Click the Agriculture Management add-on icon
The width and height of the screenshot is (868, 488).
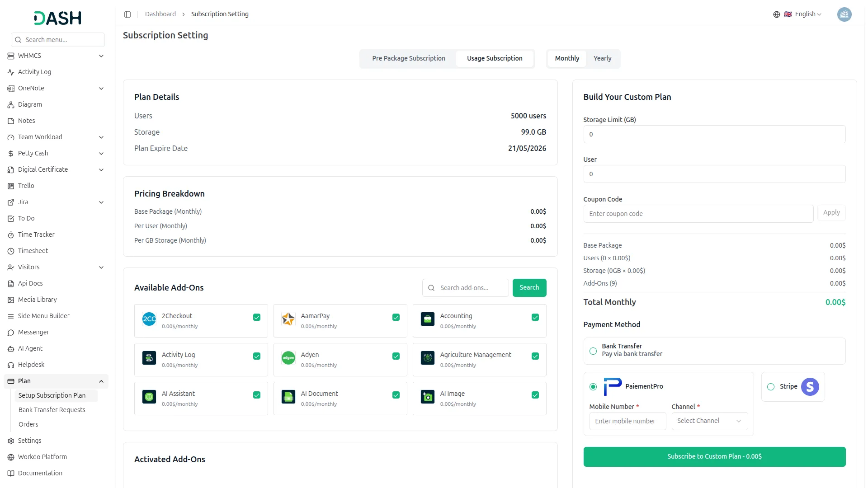click(428, 358)
